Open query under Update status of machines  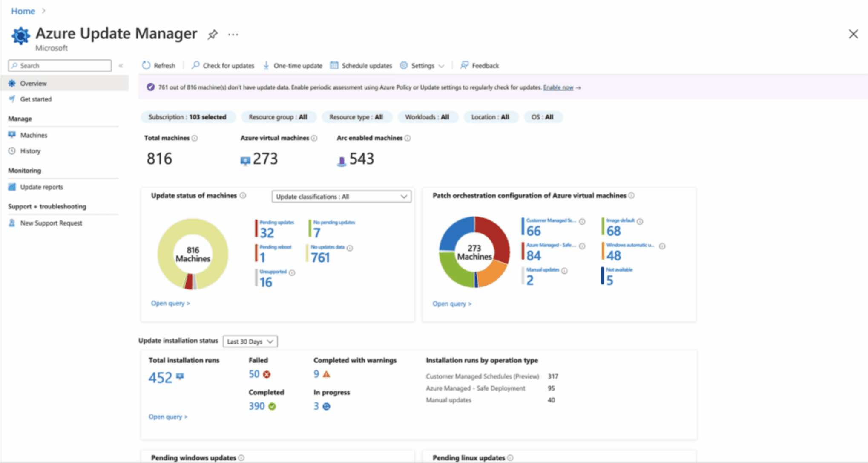pyautogui.click(x=170, y=303)
